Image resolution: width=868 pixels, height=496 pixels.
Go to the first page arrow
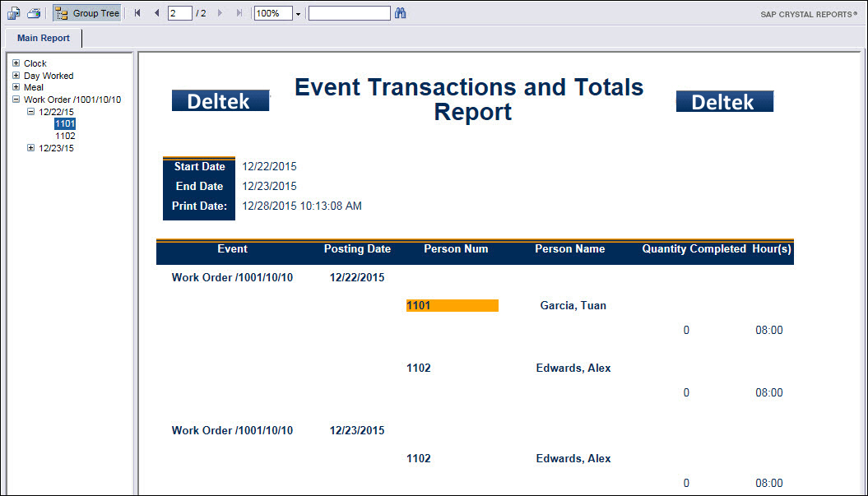(x=137, y=13)
